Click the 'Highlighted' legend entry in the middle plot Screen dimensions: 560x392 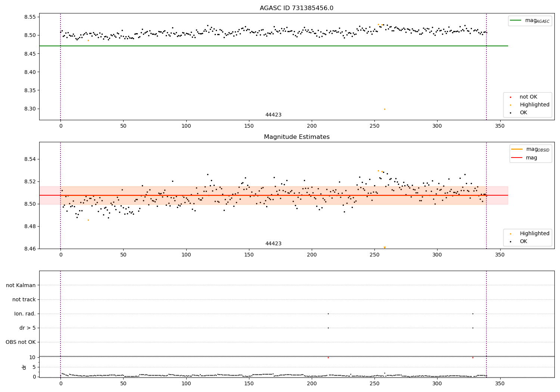(x=535, y=234)
